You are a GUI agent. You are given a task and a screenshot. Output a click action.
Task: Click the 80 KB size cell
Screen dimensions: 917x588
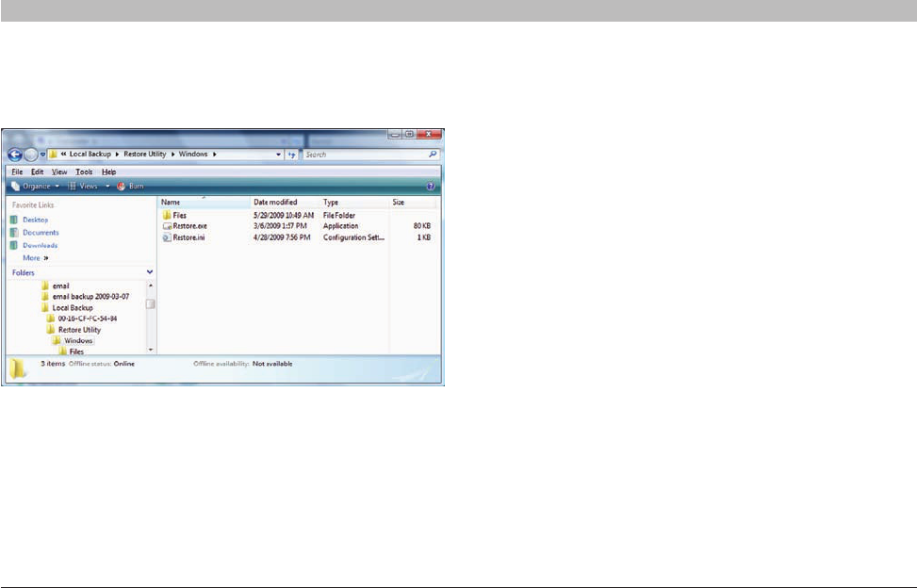click(x=421, y=226)
